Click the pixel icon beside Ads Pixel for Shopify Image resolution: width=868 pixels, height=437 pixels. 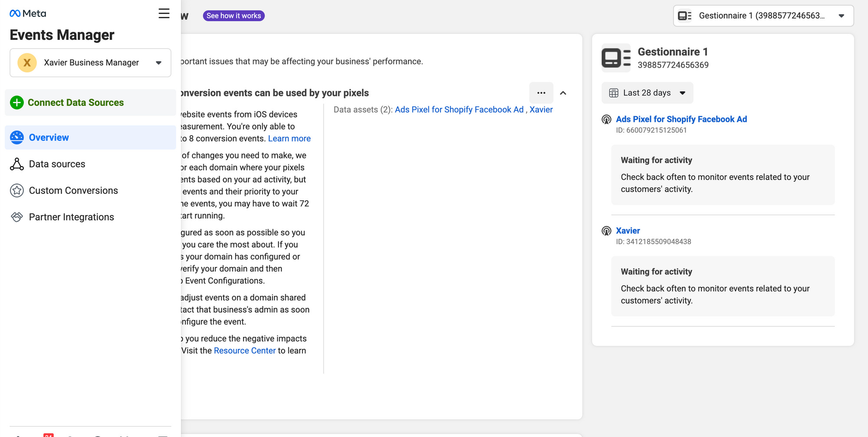(606, 120)
